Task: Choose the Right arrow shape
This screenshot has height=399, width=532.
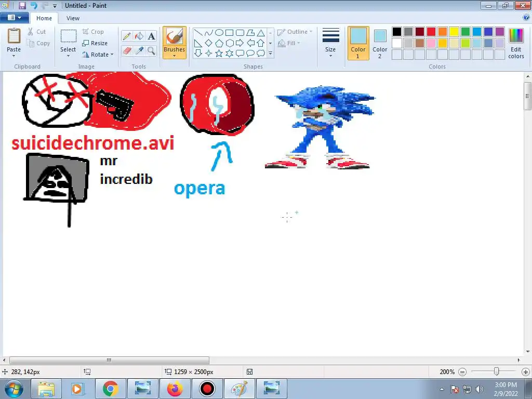Action: pos(240,43)
